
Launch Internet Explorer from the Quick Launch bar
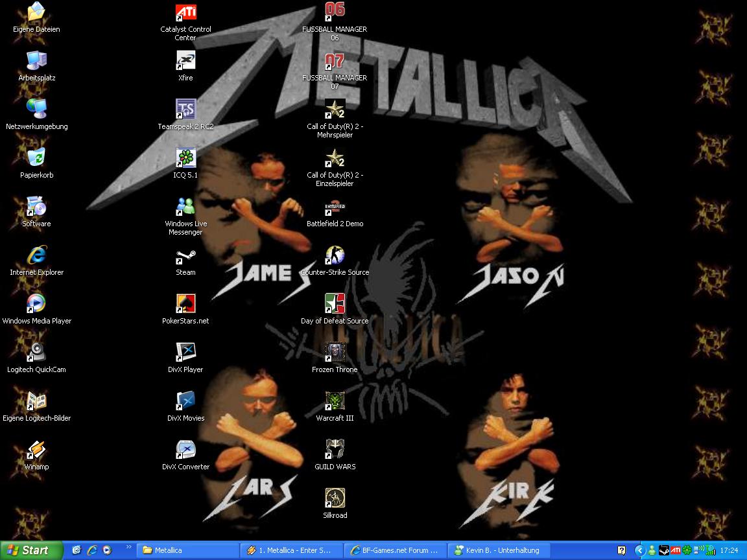[92, 550]
